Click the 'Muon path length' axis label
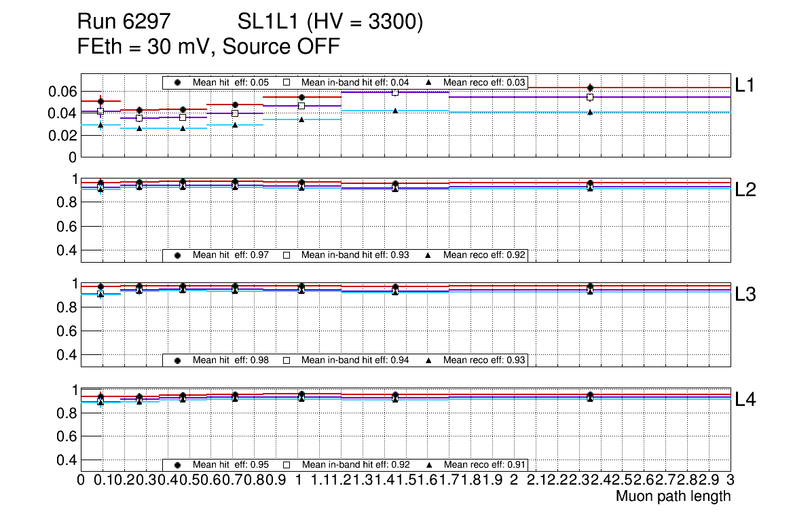The height and width of the screenshot is (524, 812). click(673, 496)
